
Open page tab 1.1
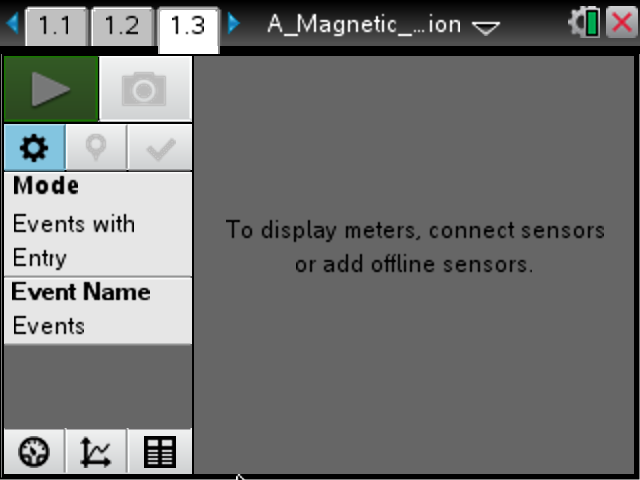tap(54, 25)
